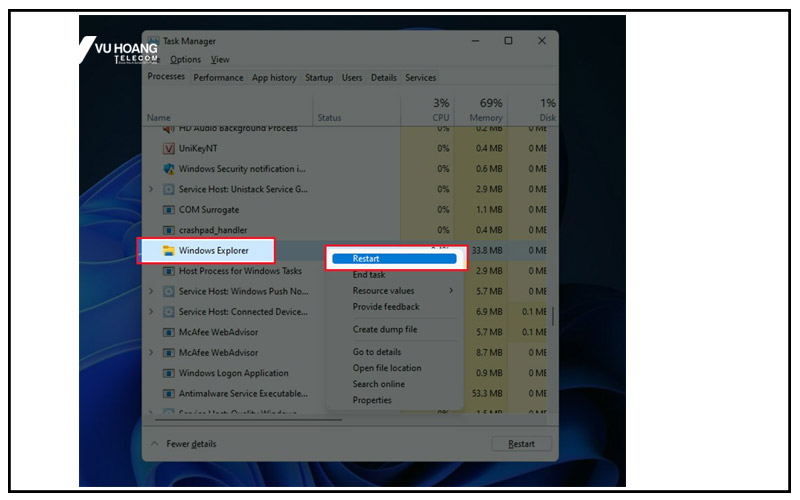Expand the Service Host: Unistack Service group

pyautogui.click(x=151, y=189)
